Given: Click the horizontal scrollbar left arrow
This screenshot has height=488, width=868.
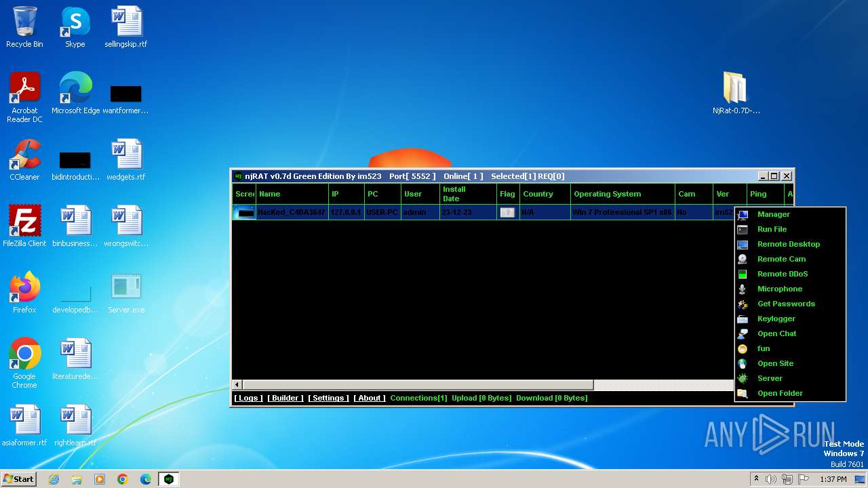Looking at the screenshot, I should pyautogui.click(x=237, y=384).
